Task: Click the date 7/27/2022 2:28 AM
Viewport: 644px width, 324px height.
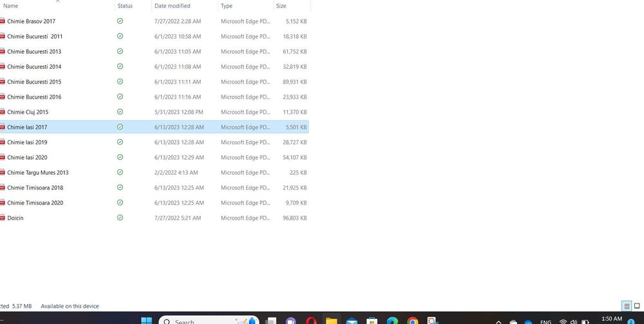Action: (x=178, y=21)
